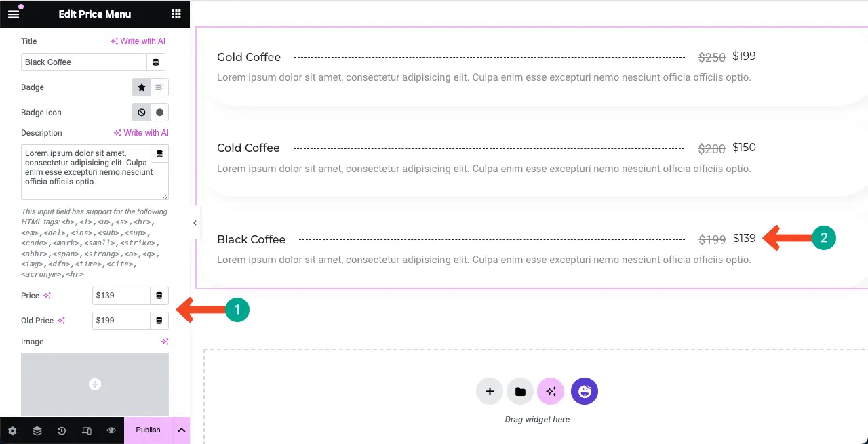Screen dimensions: 868x444
Task: Add an image via the plus placeholder
Action: click(x=95, y=384)
